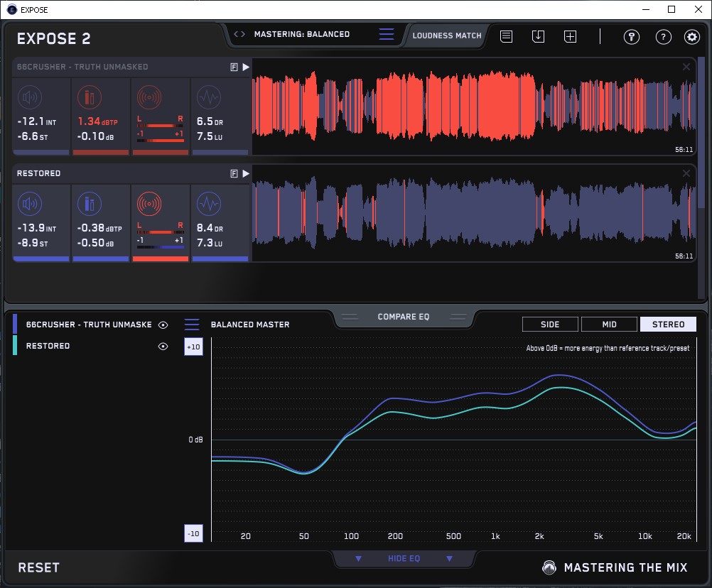Click the Mastering The Mix logo
This screenshot has height=588, width=712.
click(x=615, y=567)
